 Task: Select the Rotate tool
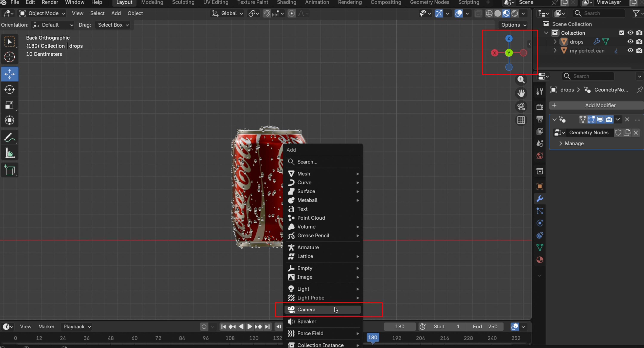[x=9, y=89]
